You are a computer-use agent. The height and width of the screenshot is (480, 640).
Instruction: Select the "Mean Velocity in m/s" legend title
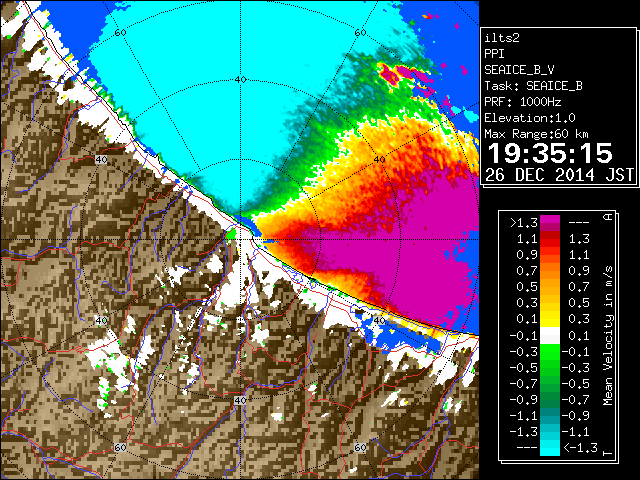608,336
